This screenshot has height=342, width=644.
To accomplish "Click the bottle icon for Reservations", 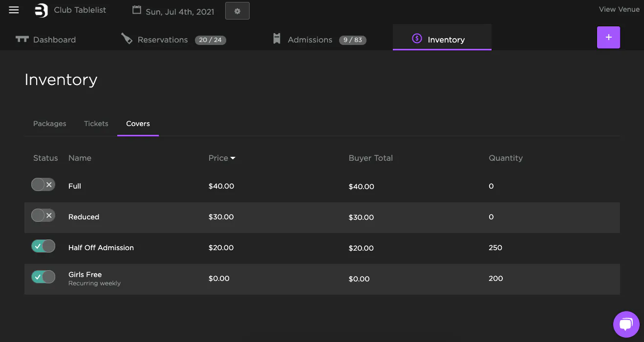I will 127,39.
